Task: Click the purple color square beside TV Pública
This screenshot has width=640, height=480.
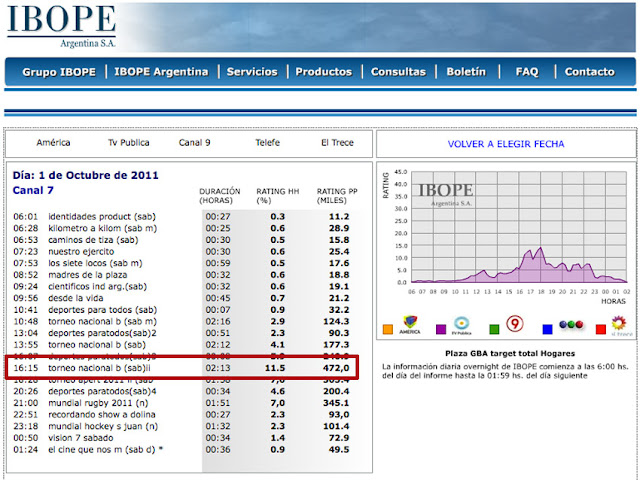Action: (x=441, y=329)
